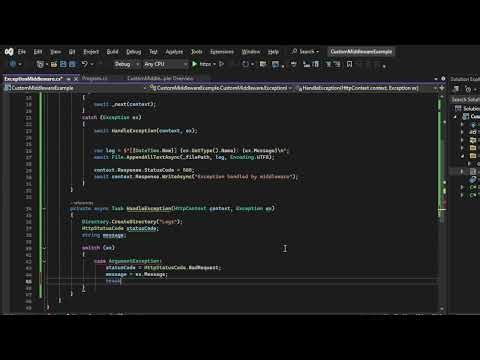Click 'message = ex.Message;' line
Screen dimensions: 480x360
(x=137, y=274)
